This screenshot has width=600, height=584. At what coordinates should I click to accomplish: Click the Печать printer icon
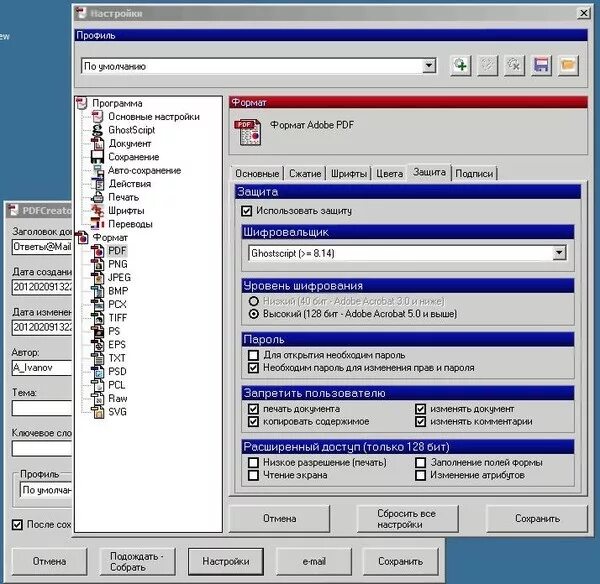(98, 197)
